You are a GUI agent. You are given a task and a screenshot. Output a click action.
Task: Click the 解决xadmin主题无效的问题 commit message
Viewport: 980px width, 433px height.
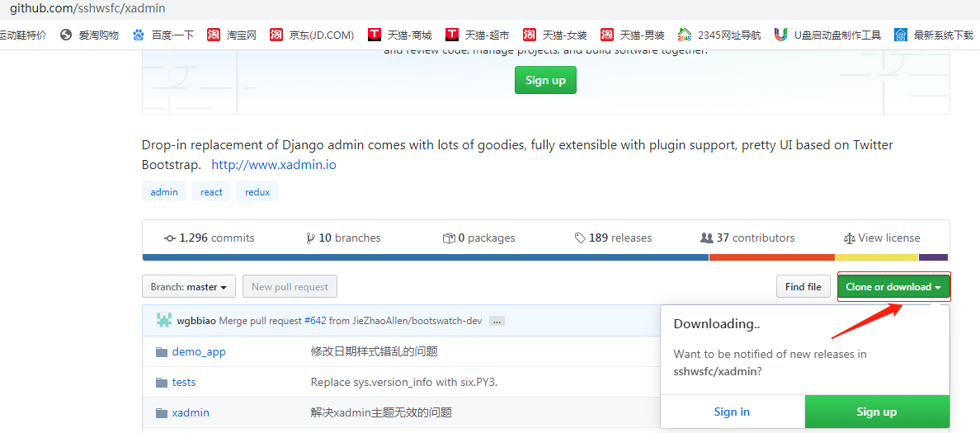coord(381,413)
